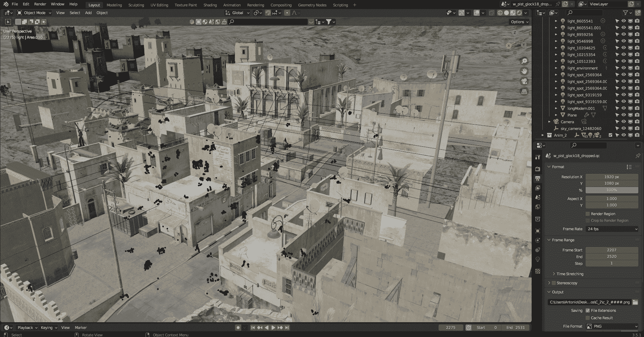The height and width of the screenshot is (337, 644).
Task: Toggle auto keying record button
Action: [238, 328]
